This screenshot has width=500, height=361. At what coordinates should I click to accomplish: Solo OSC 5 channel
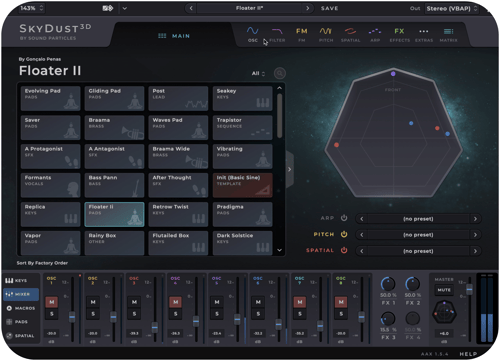pyautogui.click(x=217, y=314)
